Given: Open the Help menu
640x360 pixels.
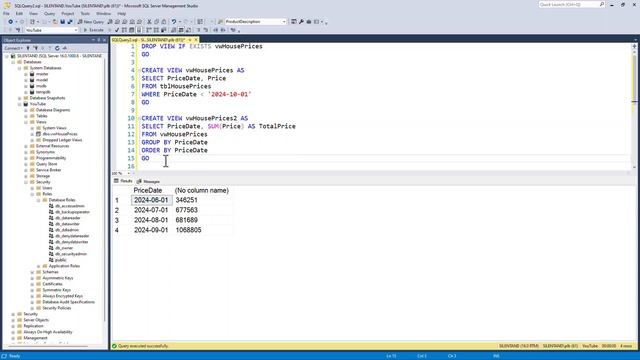Looking at the screenshot, I should pos(122,13).
